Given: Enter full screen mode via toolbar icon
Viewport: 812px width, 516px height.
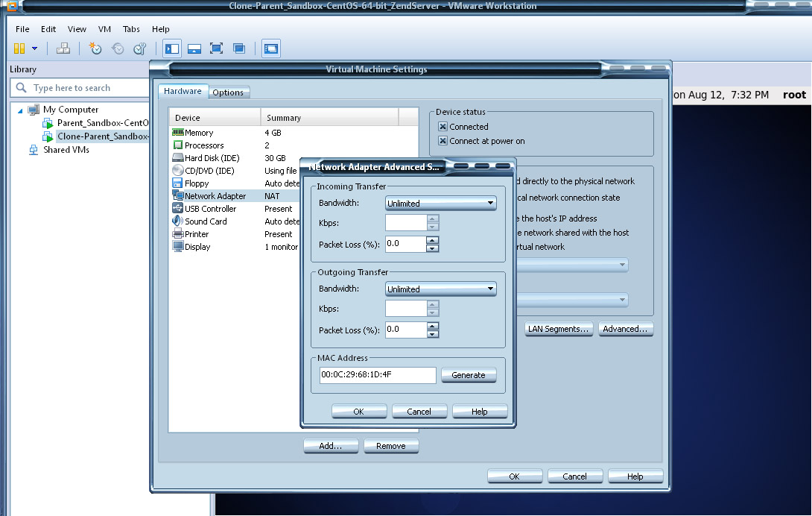Looking at the screenshot, I should (x=217, y=48).
